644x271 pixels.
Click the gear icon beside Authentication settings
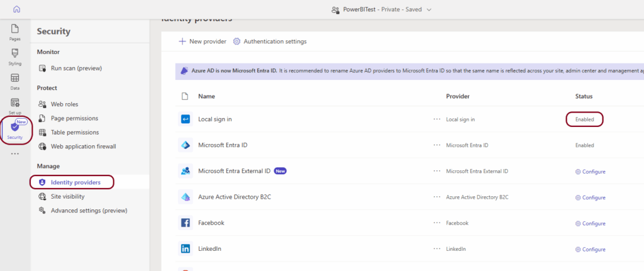point(236,41)
